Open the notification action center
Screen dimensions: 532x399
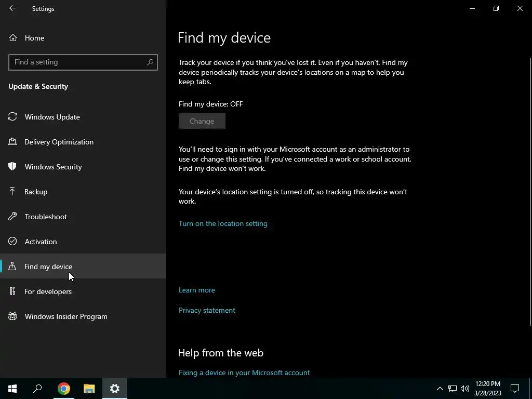coord(515,389)
